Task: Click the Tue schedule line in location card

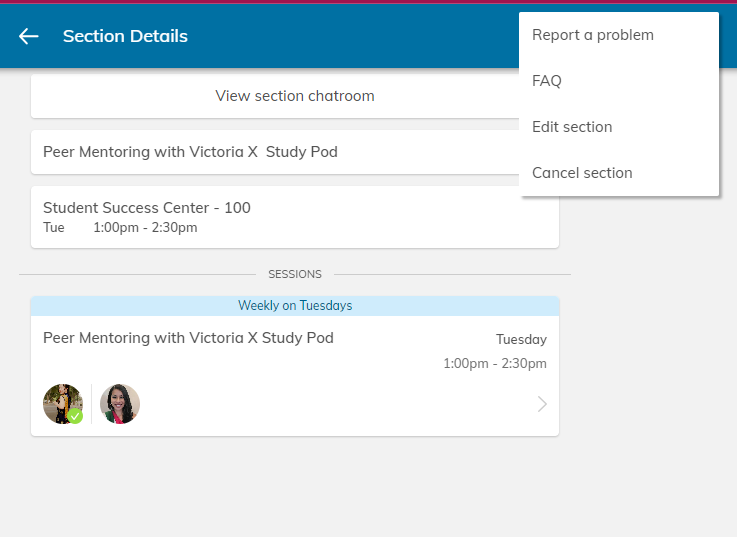Action: pos(120,228)
